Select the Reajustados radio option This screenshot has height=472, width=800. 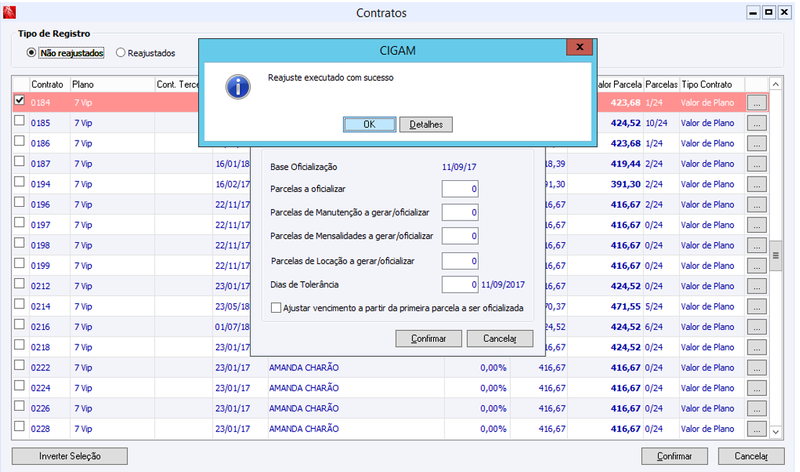pyautogui.click(x=120, y=53)
